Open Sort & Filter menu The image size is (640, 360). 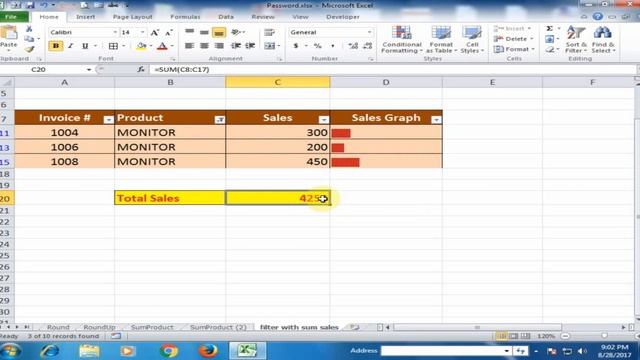(x=576, y=40)
